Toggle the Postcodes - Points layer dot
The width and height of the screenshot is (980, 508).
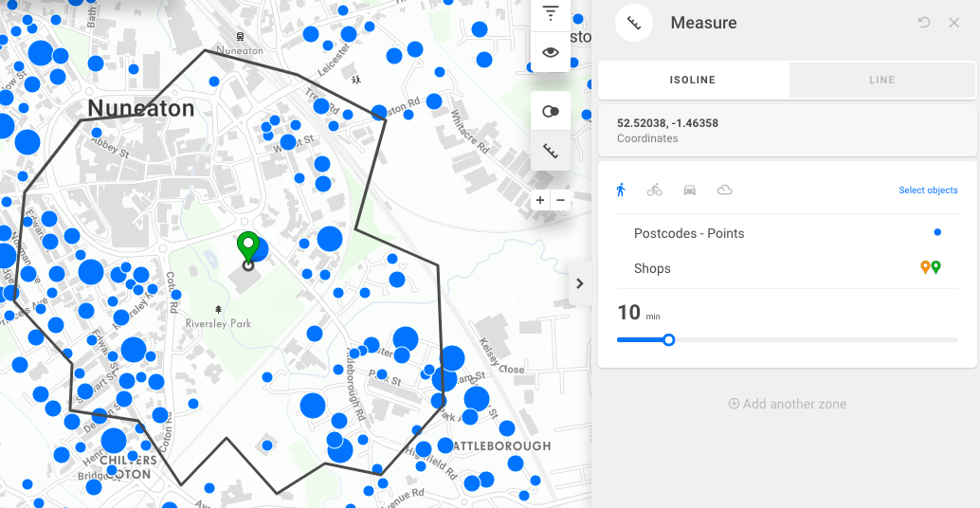pyautogui.click(x=937, y=233)
